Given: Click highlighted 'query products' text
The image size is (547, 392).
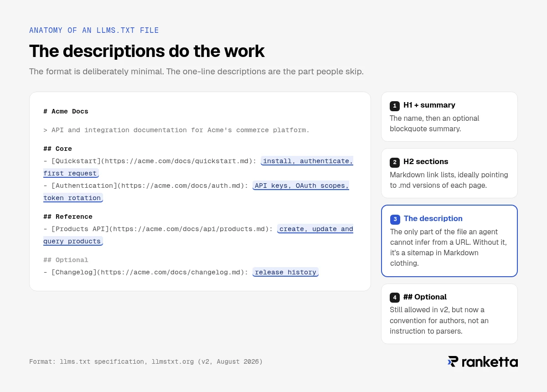Looking at the screenshot, I should 73,241.
